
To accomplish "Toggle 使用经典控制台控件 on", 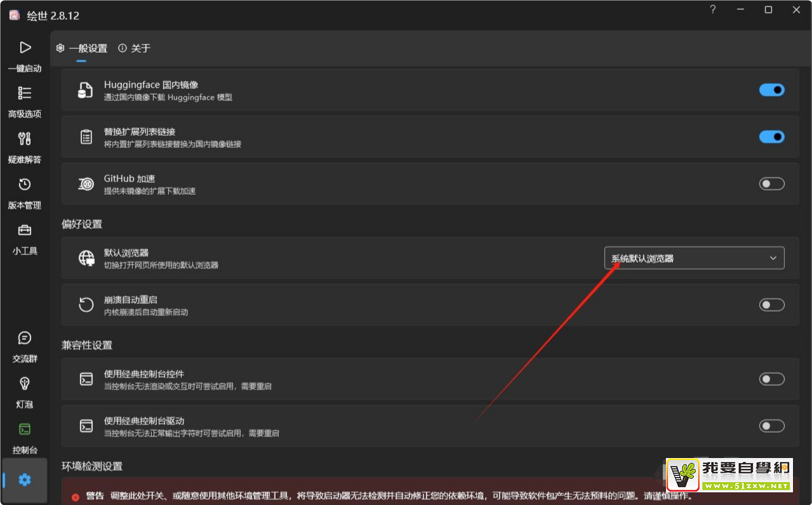I will tap(771, 379).
